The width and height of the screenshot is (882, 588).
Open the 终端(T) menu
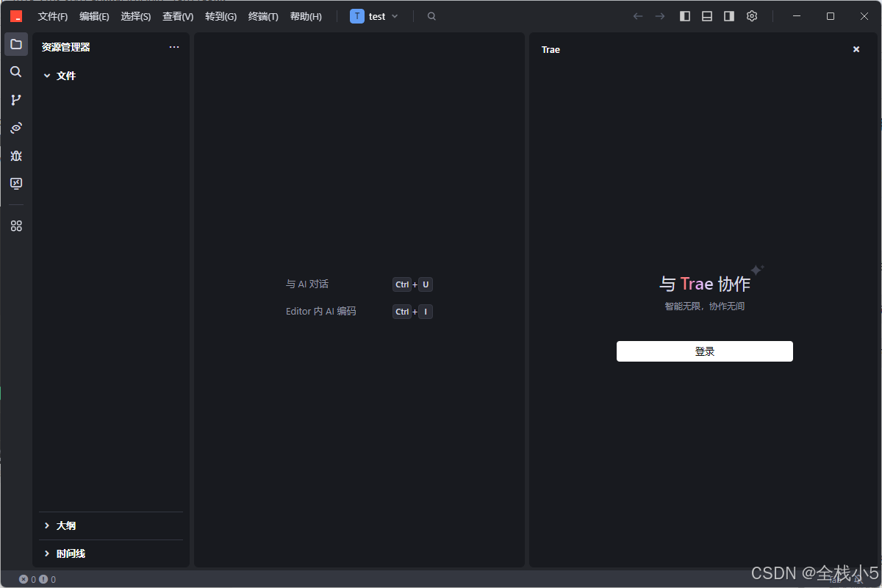point(263,16)
